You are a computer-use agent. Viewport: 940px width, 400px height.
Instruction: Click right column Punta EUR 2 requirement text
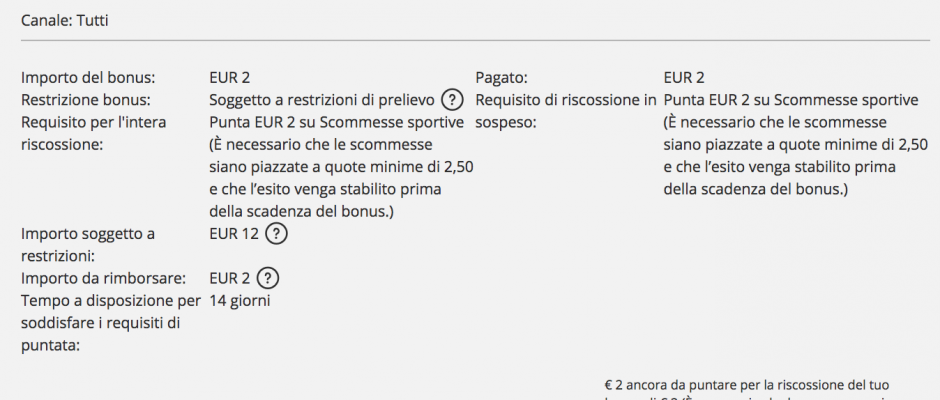coord(796,145)
